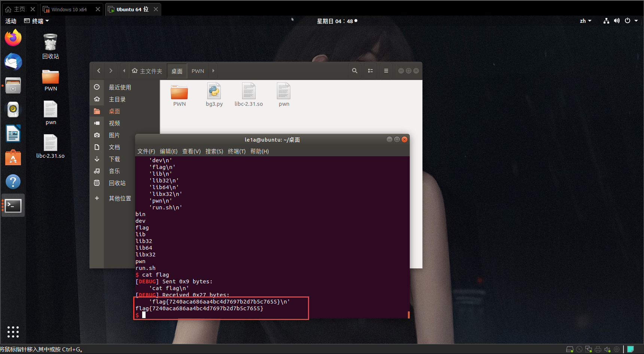Viewport: 644px width, 354px height.
Task: Click the terminal scrollbar handle
Action: pyautogui.click(x=409, y=315)
